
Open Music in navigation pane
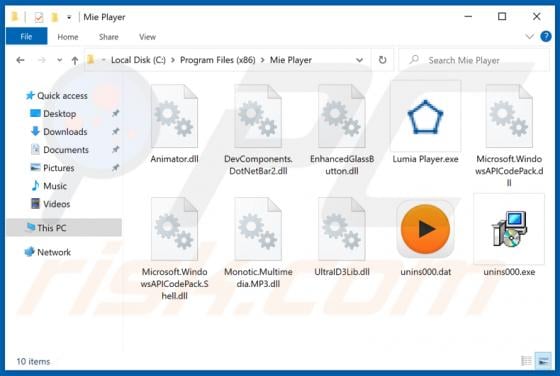click(x=49, y=186)
